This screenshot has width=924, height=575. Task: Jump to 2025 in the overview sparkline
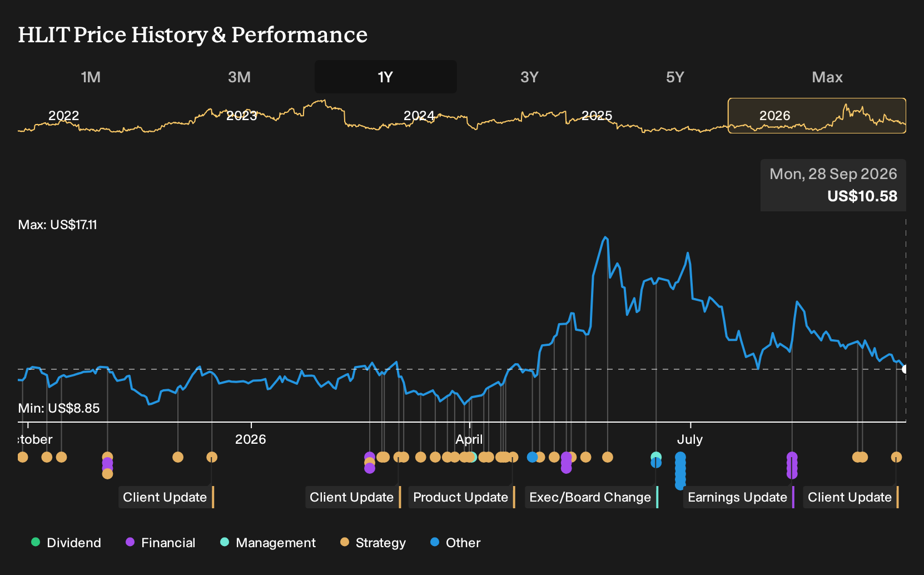[x=597, y=116]
